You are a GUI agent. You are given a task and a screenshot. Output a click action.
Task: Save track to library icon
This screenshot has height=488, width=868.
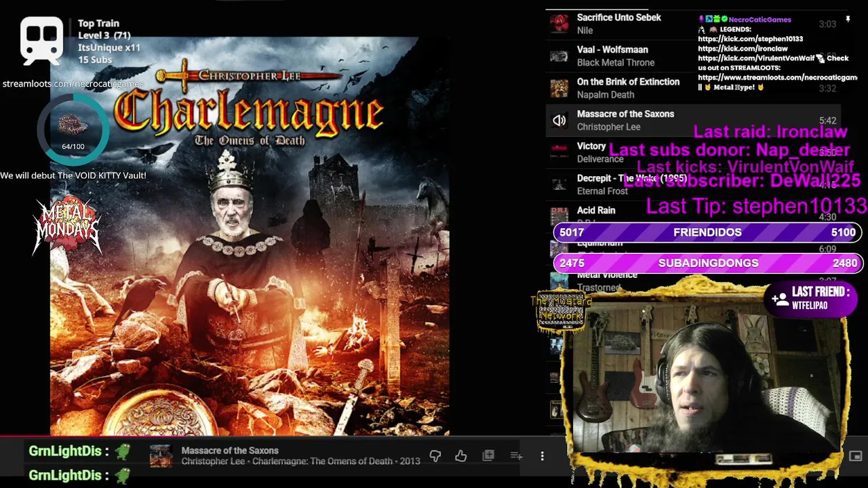488,456
